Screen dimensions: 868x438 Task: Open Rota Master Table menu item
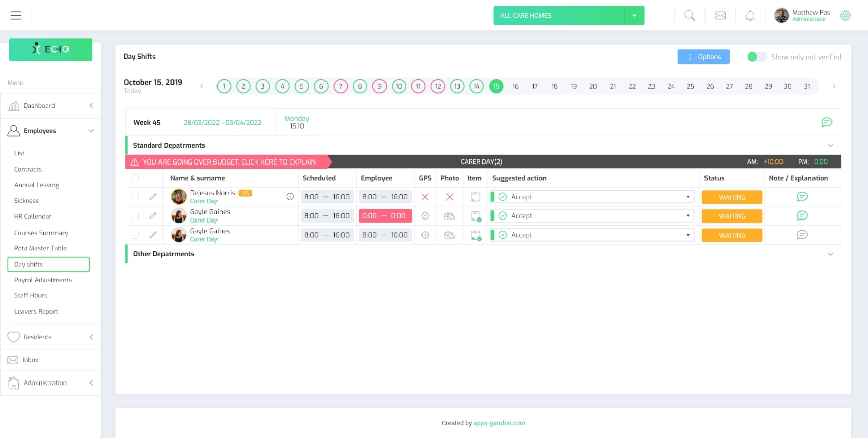tap(40, 248)
